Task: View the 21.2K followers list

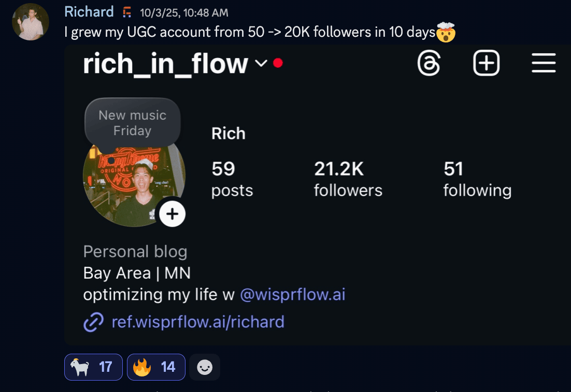Action: (x=348, y=180)
